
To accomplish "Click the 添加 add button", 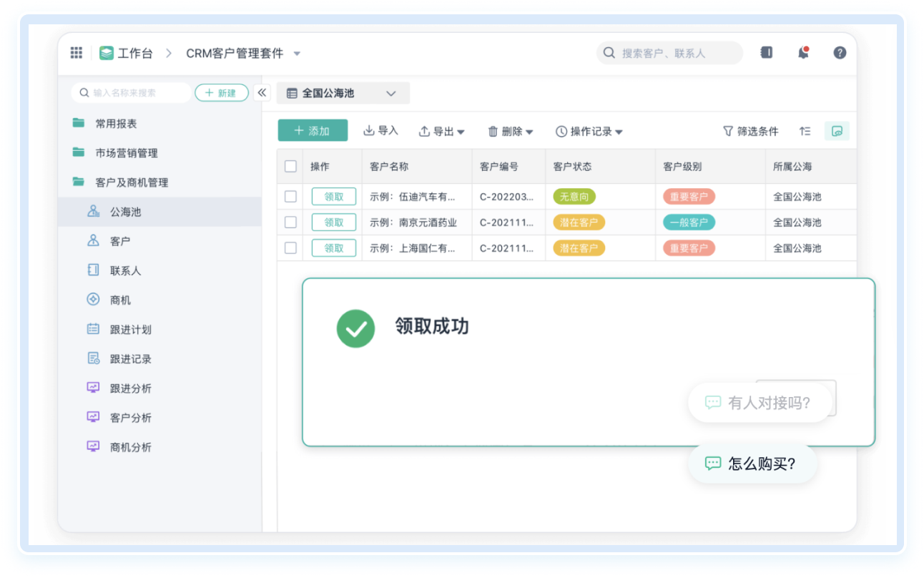I will [x=313, y=130].
